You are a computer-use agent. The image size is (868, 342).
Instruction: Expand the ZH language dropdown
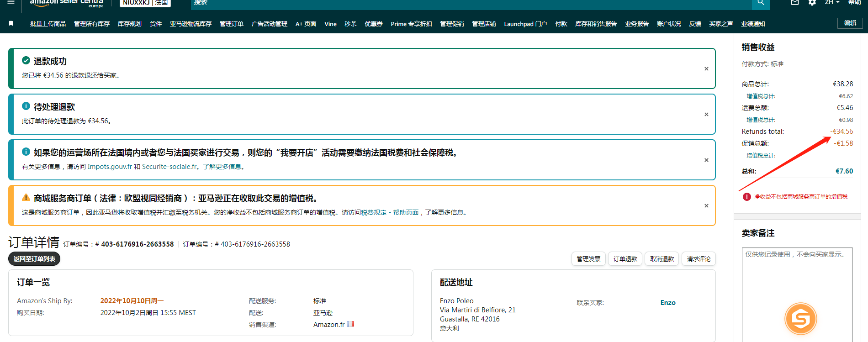(x=832, y=3)
